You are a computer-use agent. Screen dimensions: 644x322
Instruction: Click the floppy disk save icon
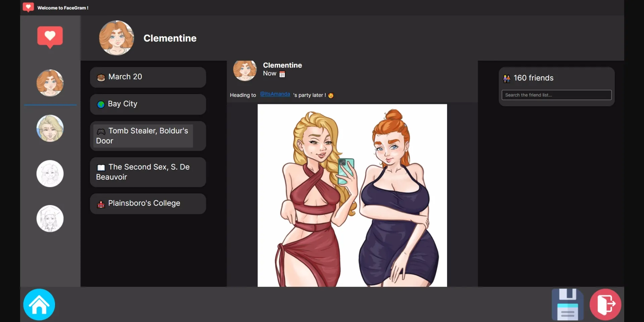[x=568, y=304]
